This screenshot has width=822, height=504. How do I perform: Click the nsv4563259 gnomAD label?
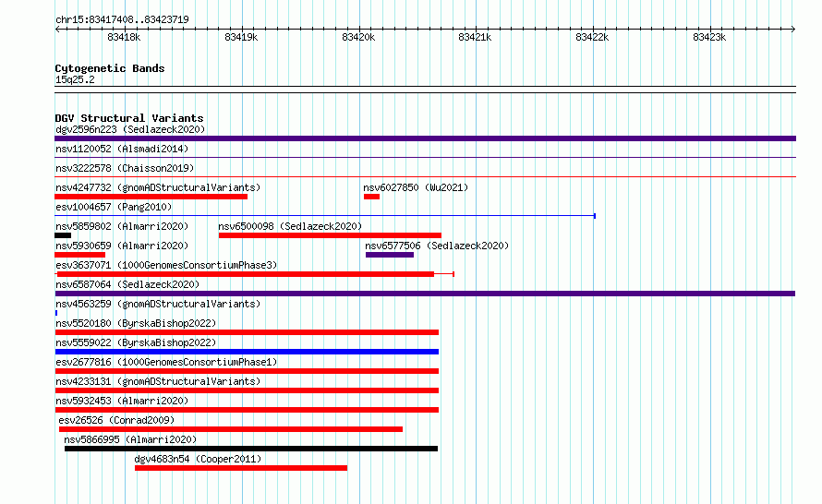tap(158, 304)
